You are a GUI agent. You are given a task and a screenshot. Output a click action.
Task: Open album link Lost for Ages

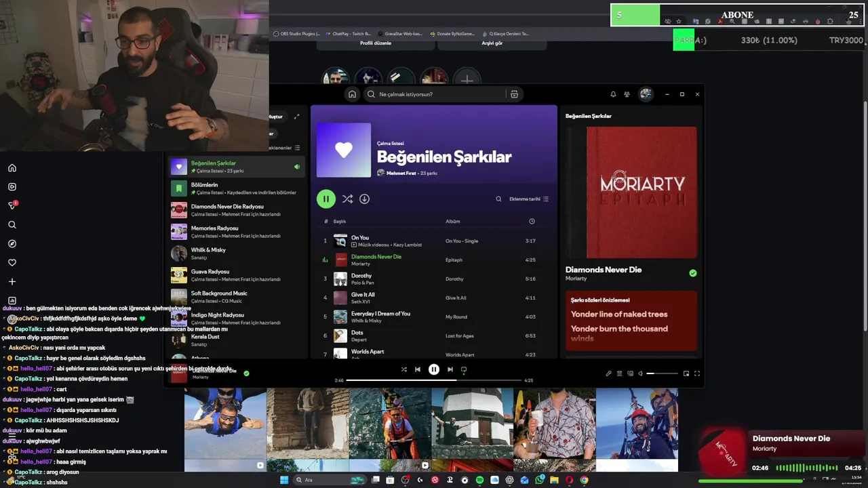coord(460,335)
